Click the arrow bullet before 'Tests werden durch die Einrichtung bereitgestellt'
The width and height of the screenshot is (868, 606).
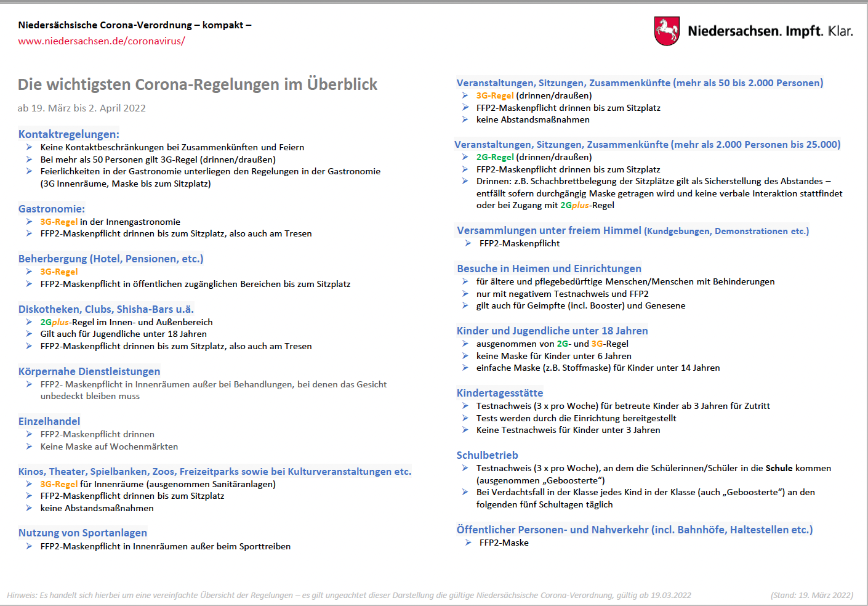pos(465,418)
